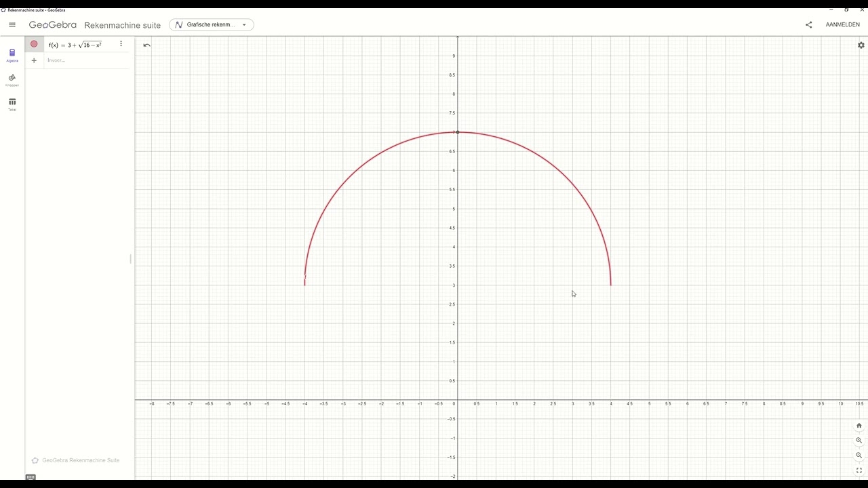Zoom in on the graph

pyautogui.click(x=859, y=441)
